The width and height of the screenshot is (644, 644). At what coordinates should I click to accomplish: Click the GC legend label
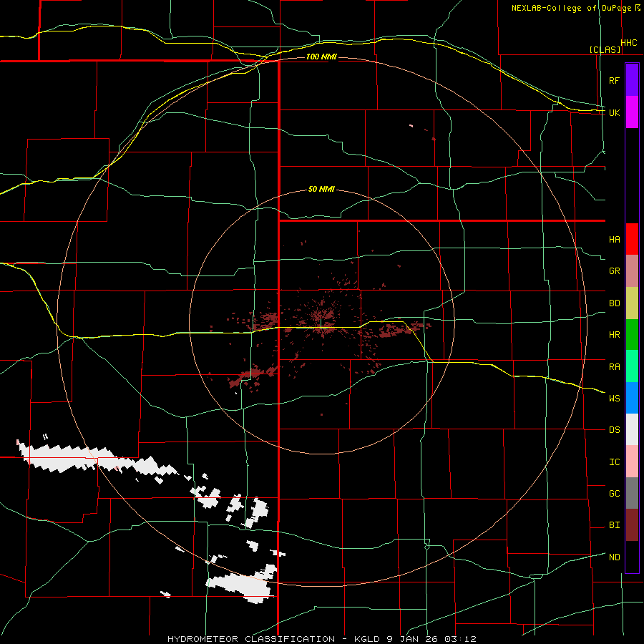[x=614, y=494]
